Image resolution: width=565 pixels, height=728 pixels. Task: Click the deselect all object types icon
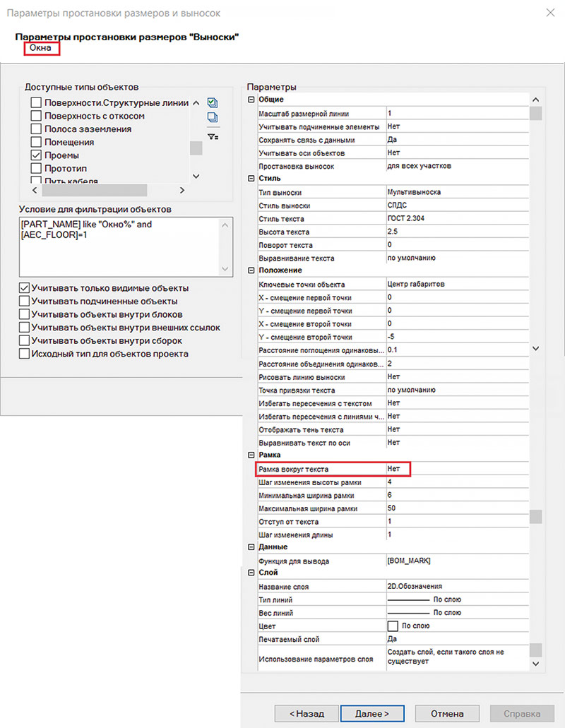coord(213,118)
